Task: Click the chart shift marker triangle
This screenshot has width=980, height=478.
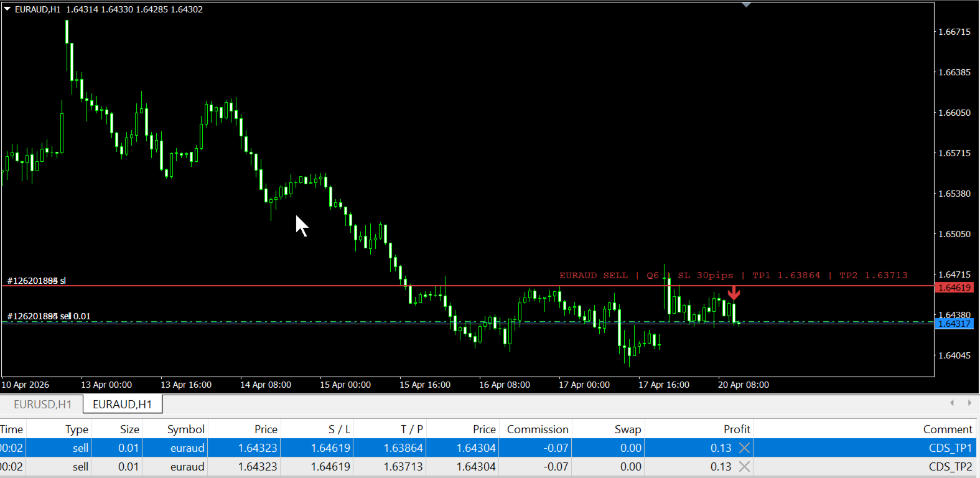Action: 747,4
